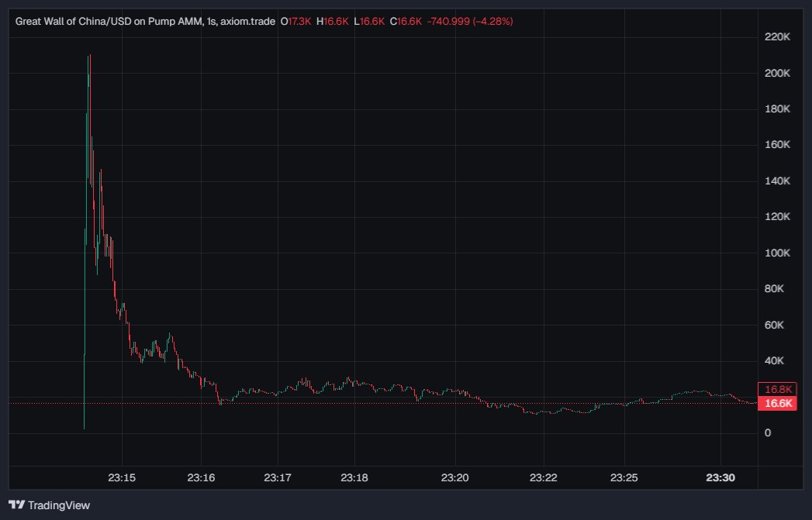Click the 23:17 time axis label
This screenshot has height=520, width=812.
click(x=278, y=477)
